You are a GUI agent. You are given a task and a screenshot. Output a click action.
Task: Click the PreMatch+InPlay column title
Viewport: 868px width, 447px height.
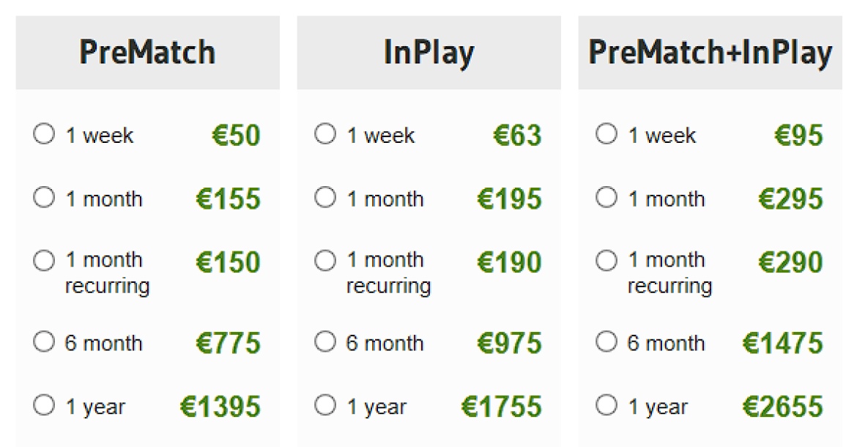click(710, 53)
